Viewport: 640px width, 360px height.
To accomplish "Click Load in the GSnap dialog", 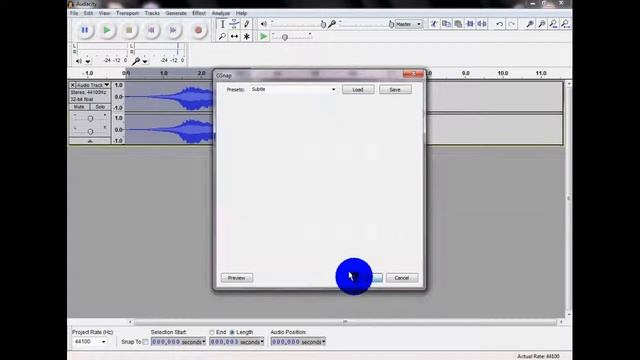I will click(x=358, y=89).
